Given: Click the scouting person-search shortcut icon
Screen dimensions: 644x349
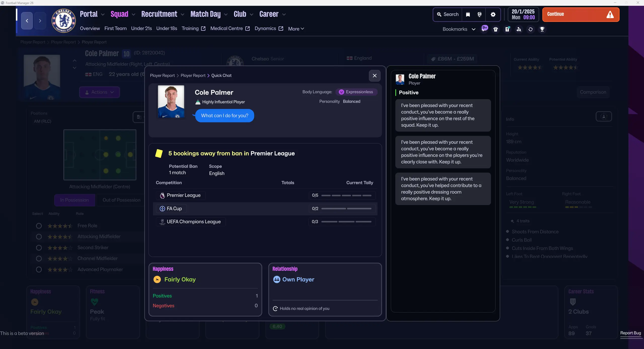Looking at the screenshot, I should coord(519,29).
